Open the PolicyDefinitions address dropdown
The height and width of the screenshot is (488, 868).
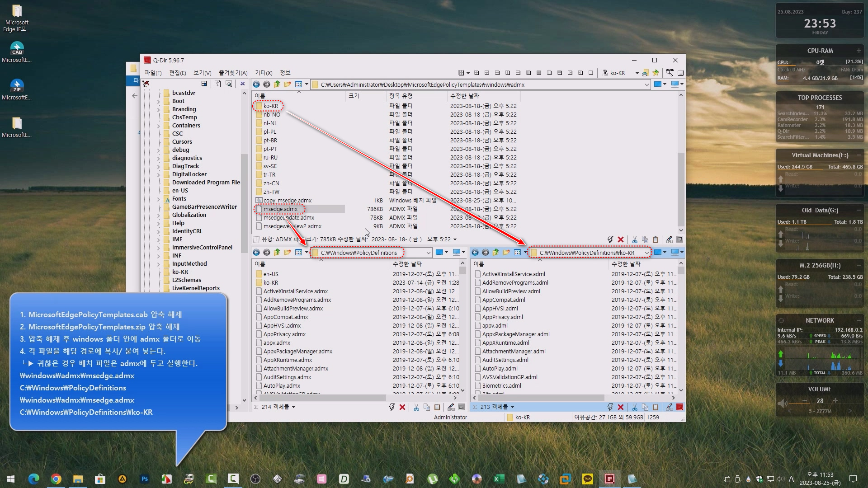coord(428,253)
